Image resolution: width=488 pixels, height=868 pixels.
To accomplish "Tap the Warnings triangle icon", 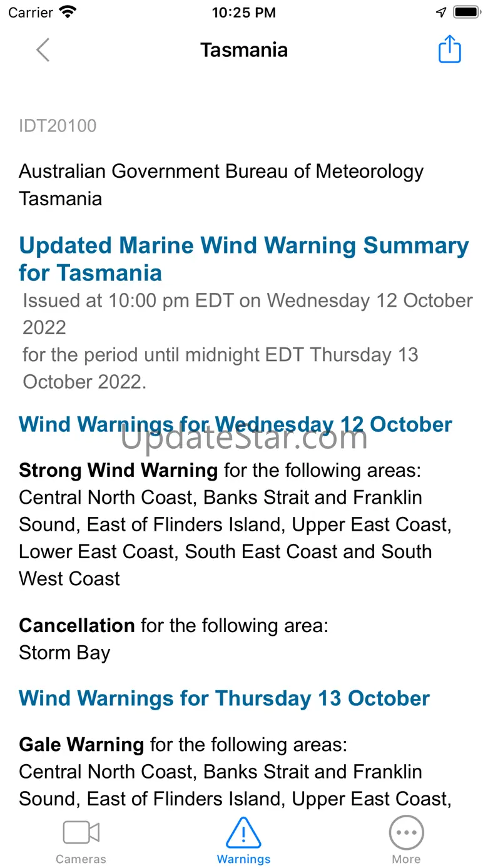I will [243, 832].
